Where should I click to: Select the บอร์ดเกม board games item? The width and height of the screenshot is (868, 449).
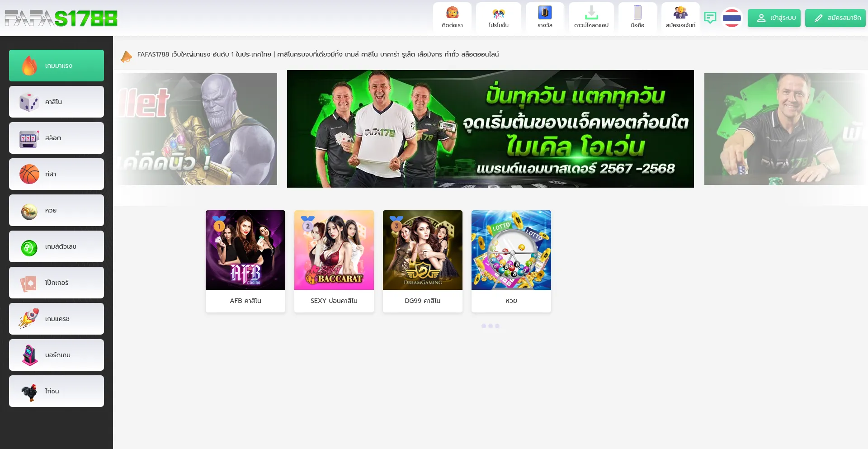57,355
